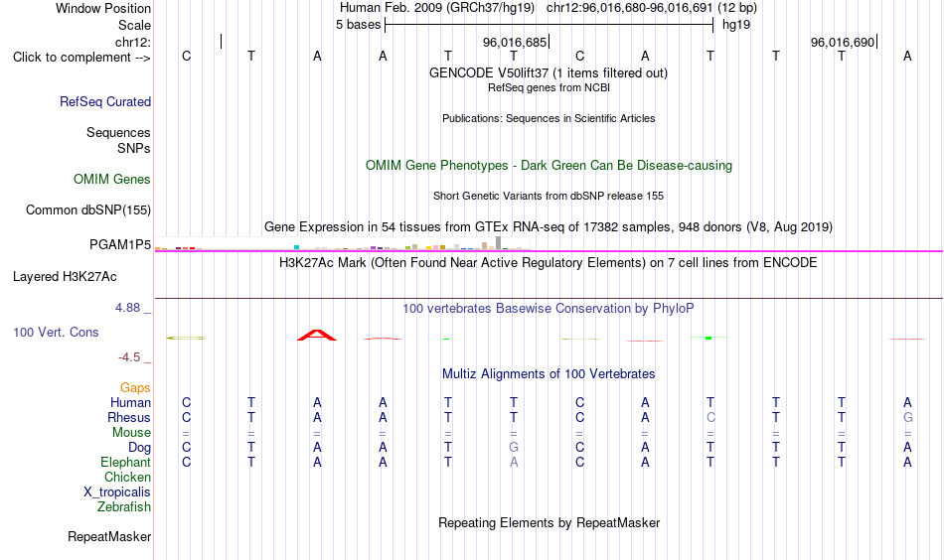Click the Zebrafish species row label
Image resolution: width=944 pixels, height=560 pixels.
124,507
